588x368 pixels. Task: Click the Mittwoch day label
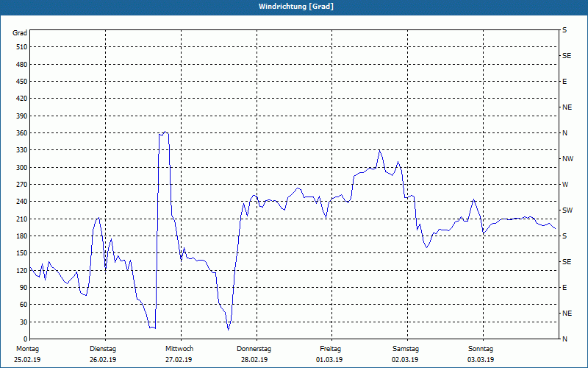pyautogui.click(x=179, y=349)
